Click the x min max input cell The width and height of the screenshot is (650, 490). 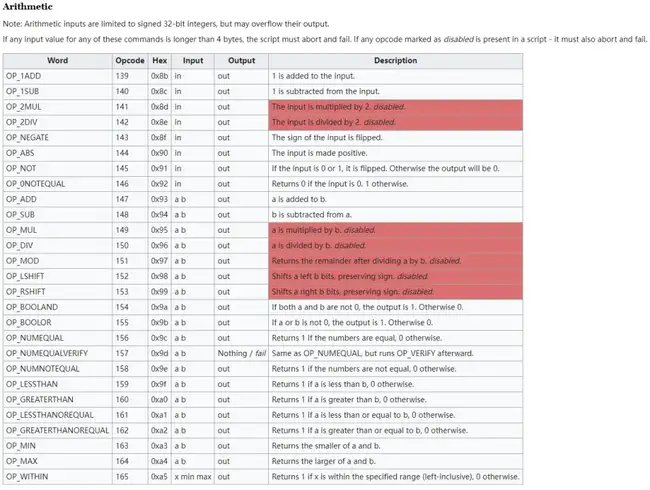click(193, 477)
